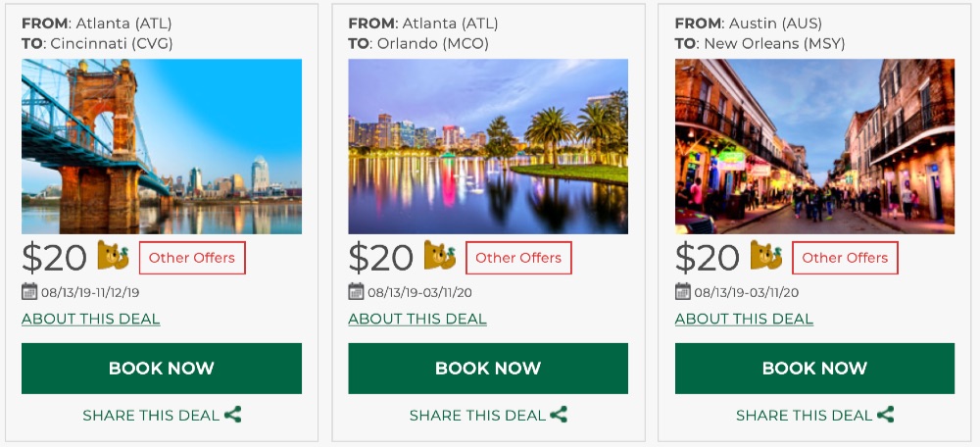980x447 pixels.
Task: Book the Austin to New Orleans flight
Action: [x=814, y=369]
